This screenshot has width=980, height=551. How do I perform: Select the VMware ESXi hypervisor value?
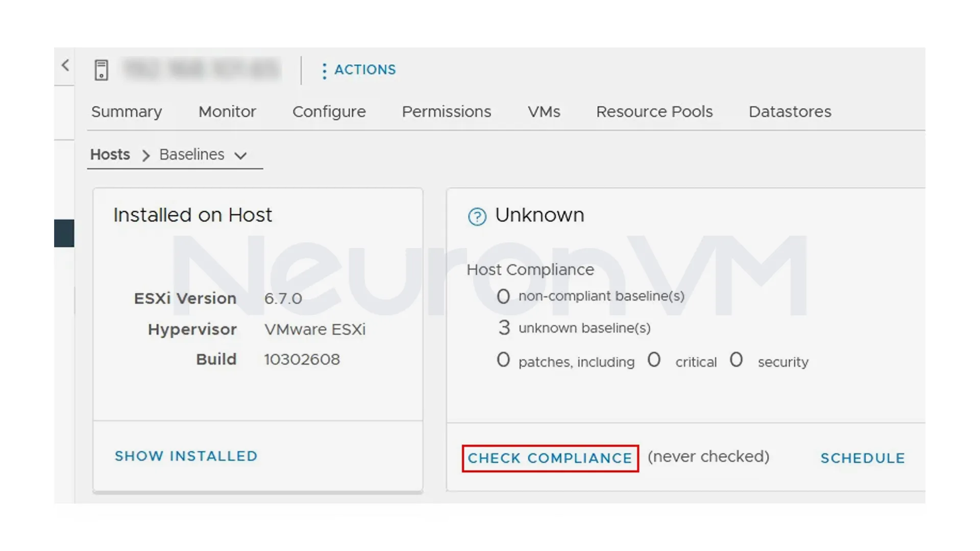315,330
